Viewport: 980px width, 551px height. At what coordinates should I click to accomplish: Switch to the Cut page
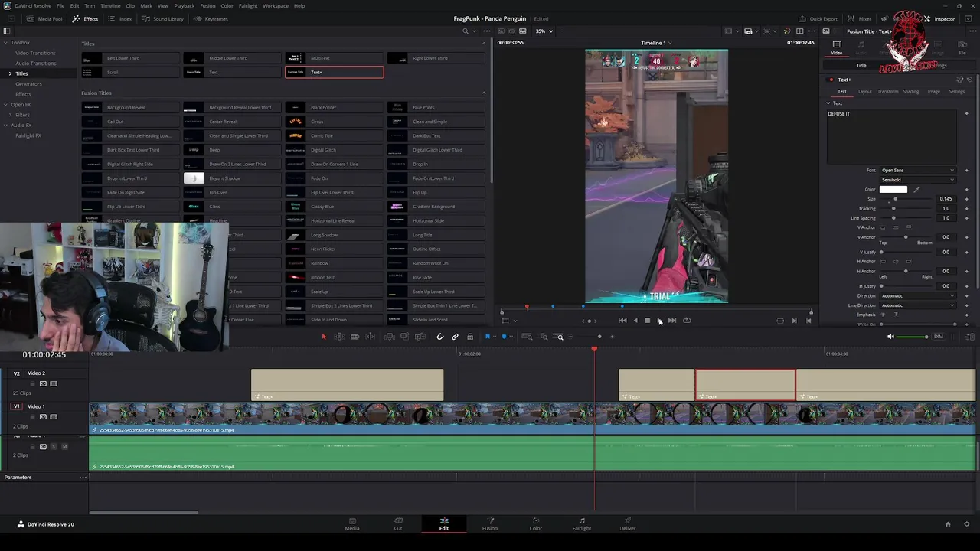pyautogui.click(x=398, y=524)
